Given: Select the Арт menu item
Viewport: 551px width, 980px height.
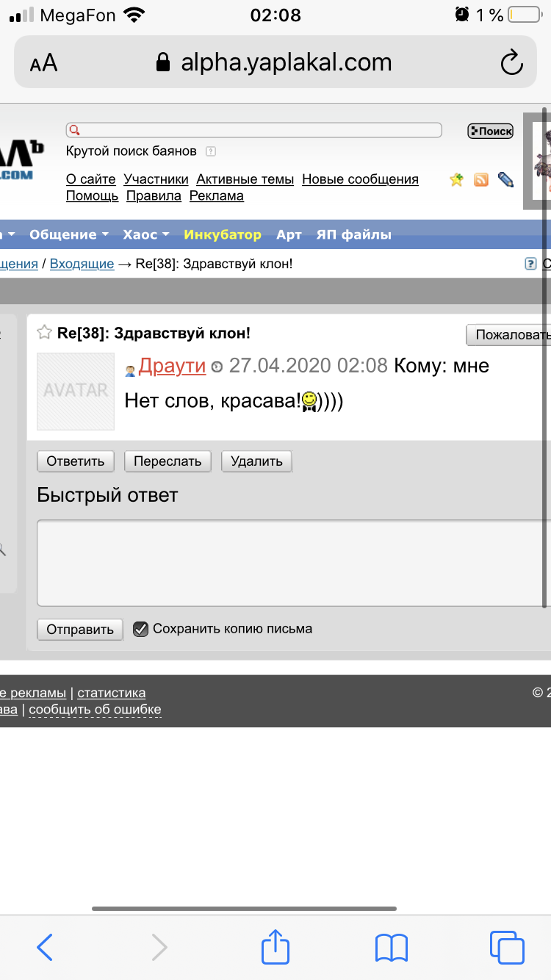Looking at the screenshot, I should point(289,235).
